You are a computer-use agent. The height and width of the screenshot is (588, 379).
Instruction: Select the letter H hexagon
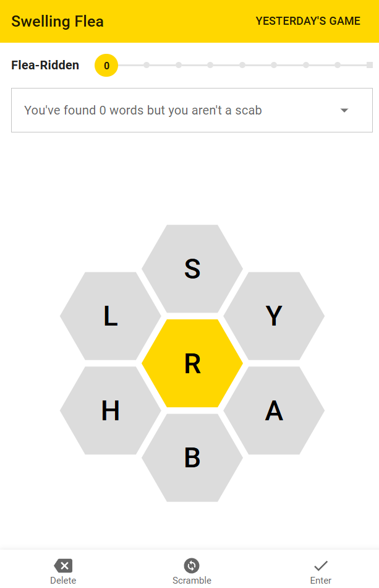(111, 410)
